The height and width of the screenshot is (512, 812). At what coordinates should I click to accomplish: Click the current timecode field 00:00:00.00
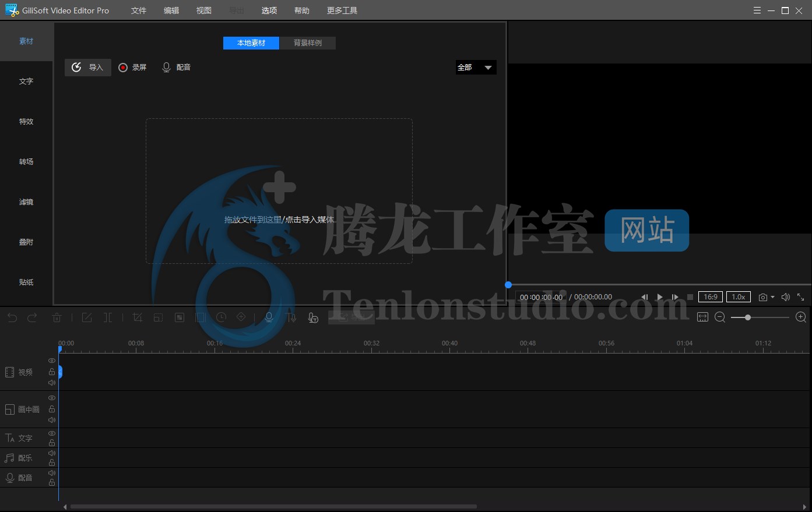coord(541,297)
